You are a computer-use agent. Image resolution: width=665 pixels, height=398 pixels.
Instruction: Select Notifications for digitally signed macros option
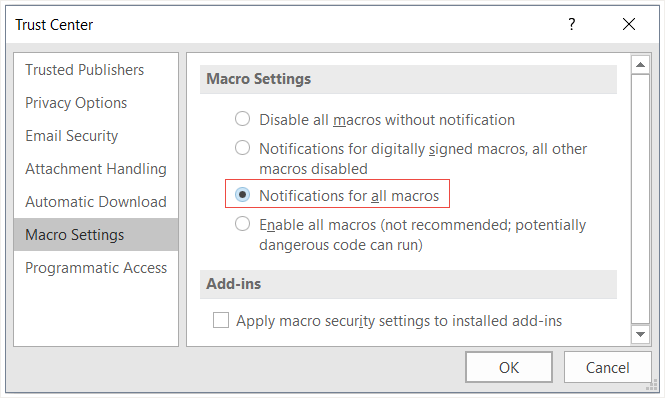coord(242,148)
